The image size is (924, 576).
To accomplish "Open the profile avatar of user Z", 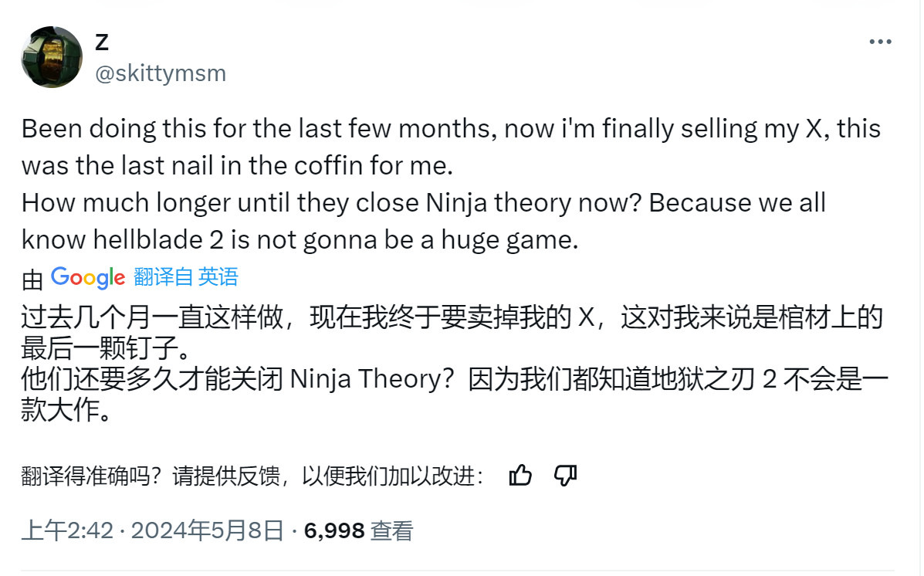I will pyautogui.click(x=52, y=56).
